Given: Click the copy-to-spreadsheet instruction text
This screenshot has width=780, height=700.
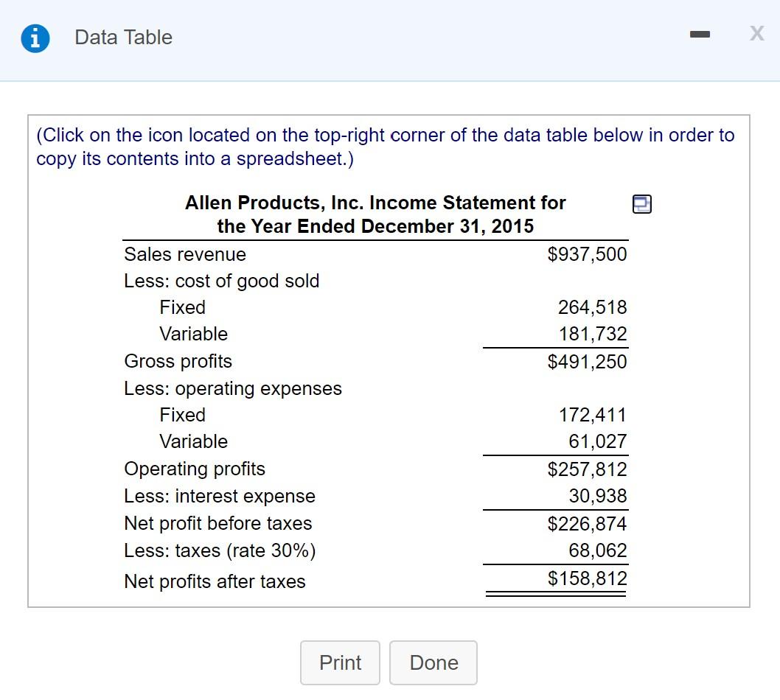Looking at the screenshot, I should 385,147.
